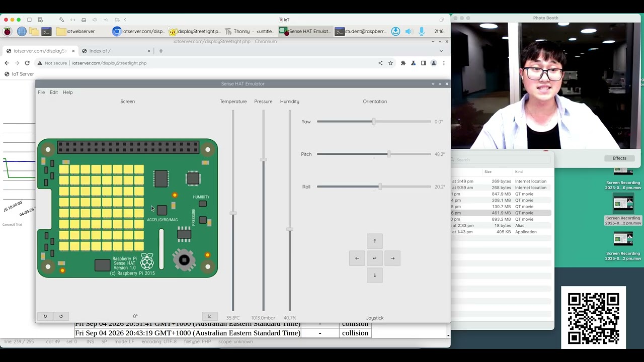Click the browser back arrow
Screen dimensions: 644x362
pyautogui.click(x=7, y=63)
